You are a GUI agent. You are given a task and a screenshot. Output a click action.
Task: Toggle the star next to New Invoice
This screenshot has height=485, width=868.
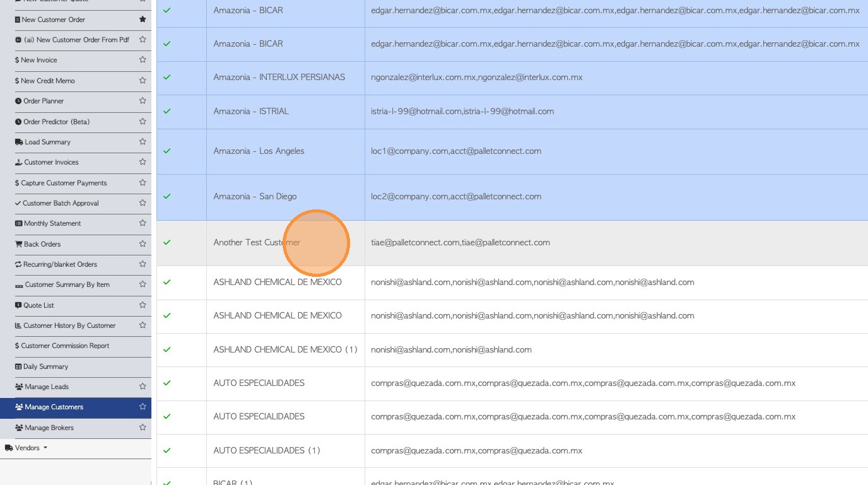click(143, 60)
